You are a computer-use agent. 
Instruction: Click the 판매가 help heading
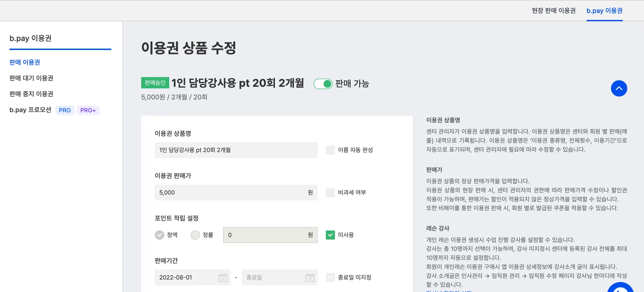pyautogui.click(x=434, y=170)
